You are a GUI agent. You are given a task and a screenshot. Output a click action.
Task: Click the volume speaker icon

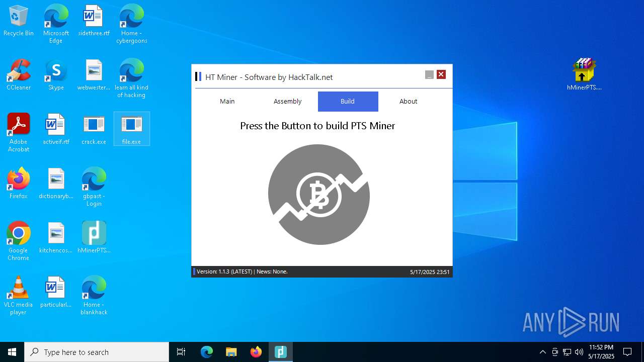coord(579,352)
